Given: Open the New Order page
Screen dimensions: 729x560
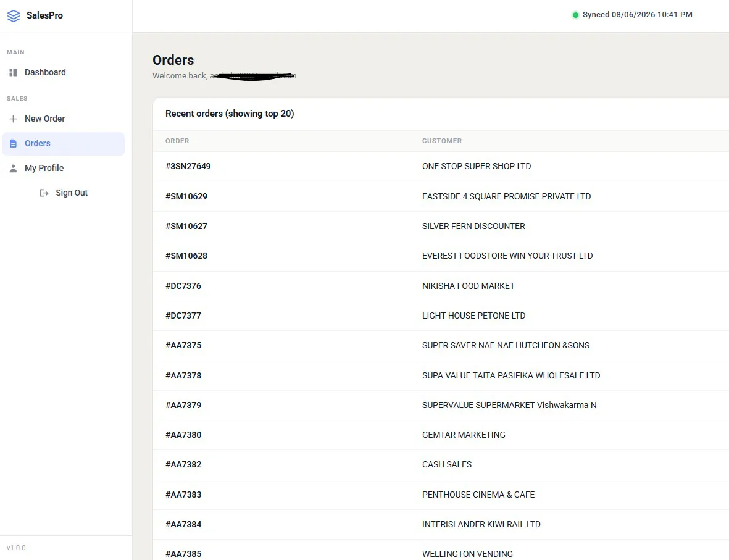Looking at the screenshot, I should coord(63,119).
